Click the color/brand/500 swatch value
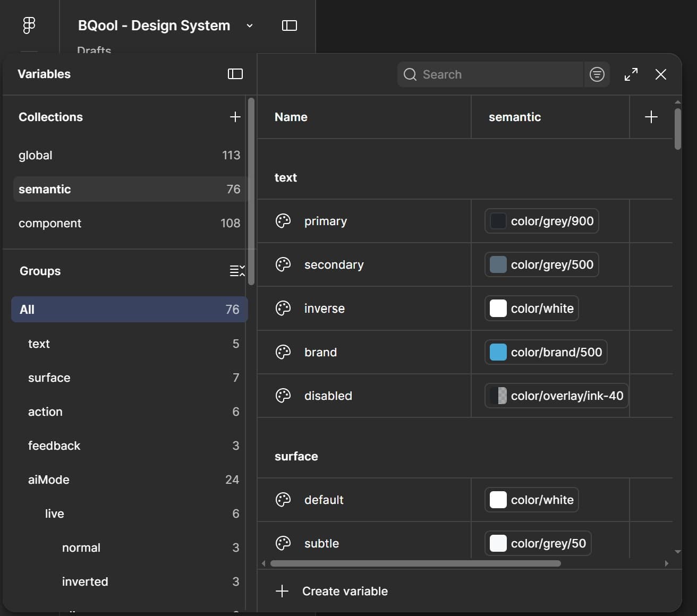Viewport: 697px width, 616px height. 546,352
